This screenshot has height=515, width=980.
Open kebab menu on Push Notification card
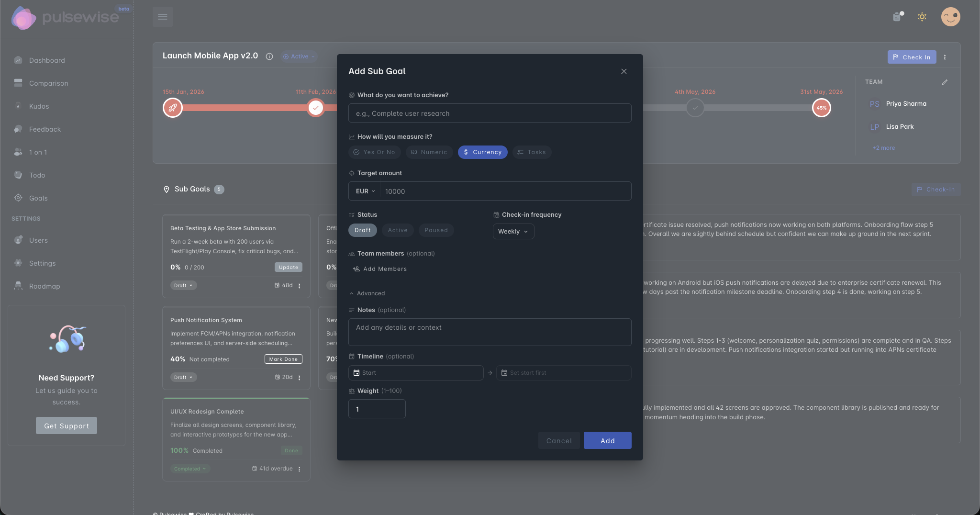300,378
